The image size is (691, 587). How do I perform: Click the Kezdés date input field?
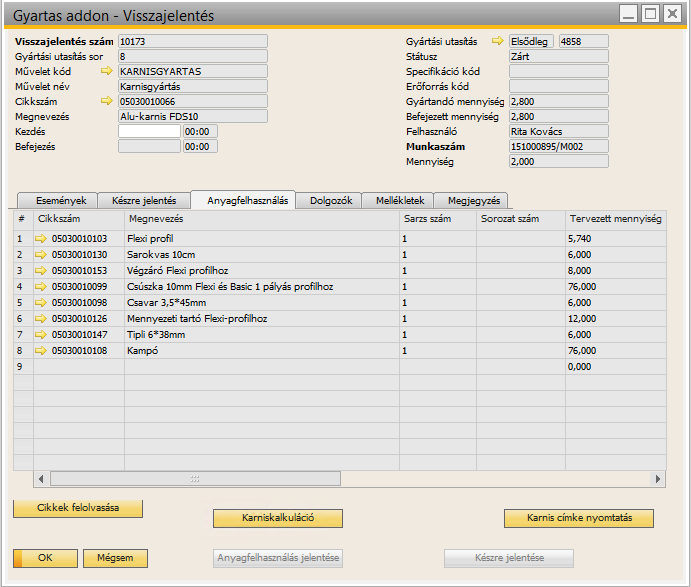[x=149, y=131]
